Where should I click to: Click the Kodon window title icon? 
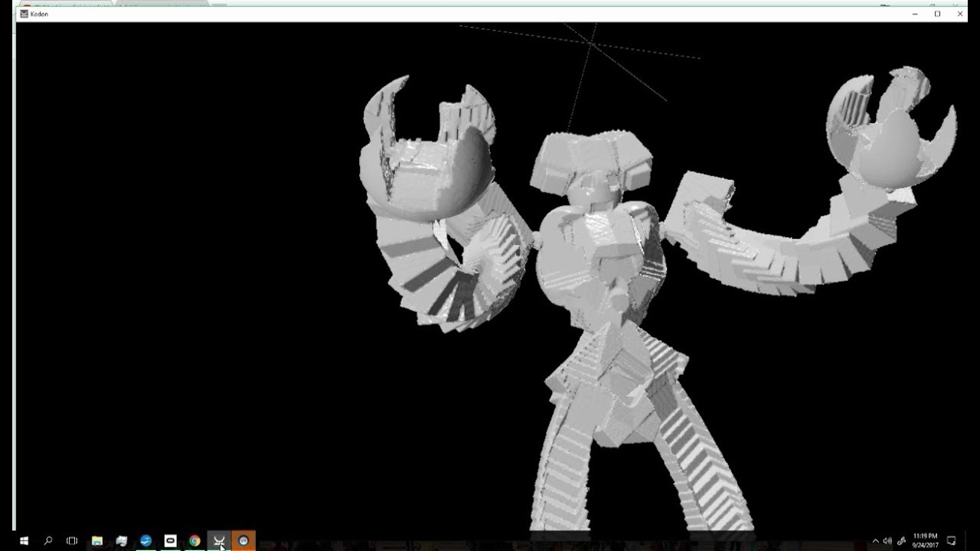(24, 14)
